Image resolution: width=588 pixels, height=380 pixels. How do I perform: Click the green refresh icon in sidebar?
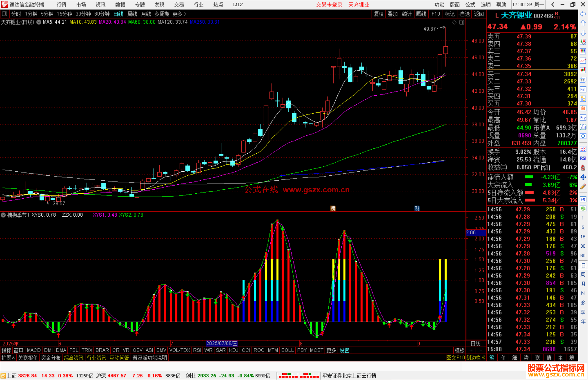coord(583,209)
